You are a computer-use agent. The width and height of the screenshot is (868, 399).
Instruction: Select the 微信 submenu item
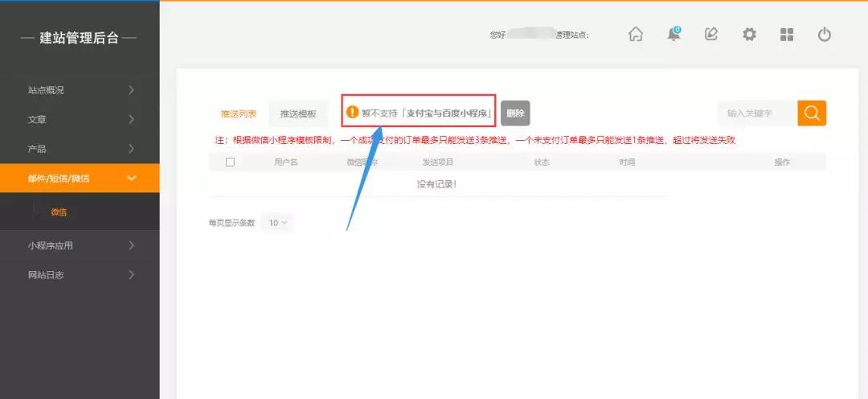tap(59, 212)
